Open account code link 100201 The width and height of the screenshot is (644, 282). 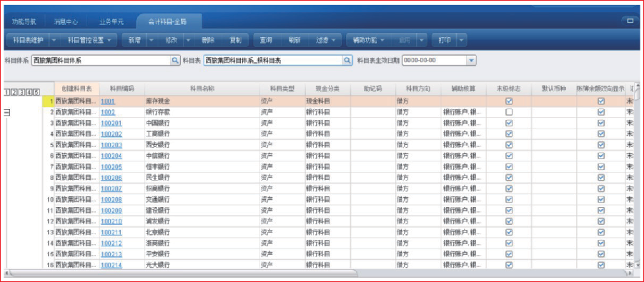point(112,123)
